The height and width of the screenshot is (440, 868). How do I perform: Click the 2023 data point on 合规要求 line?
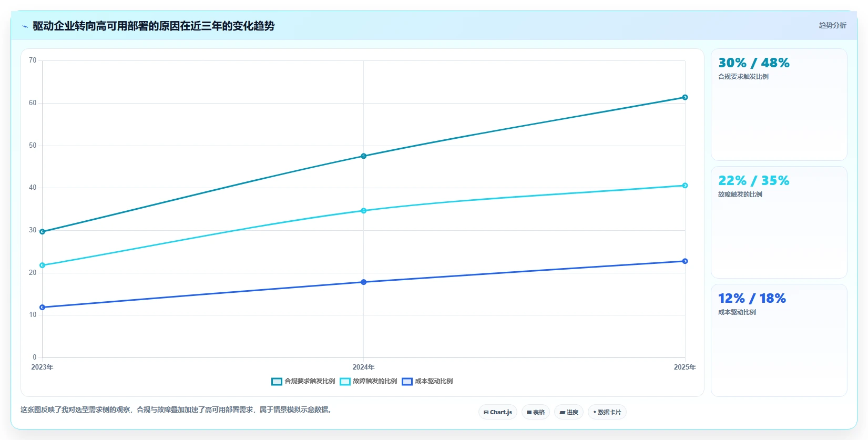(43, 232)
